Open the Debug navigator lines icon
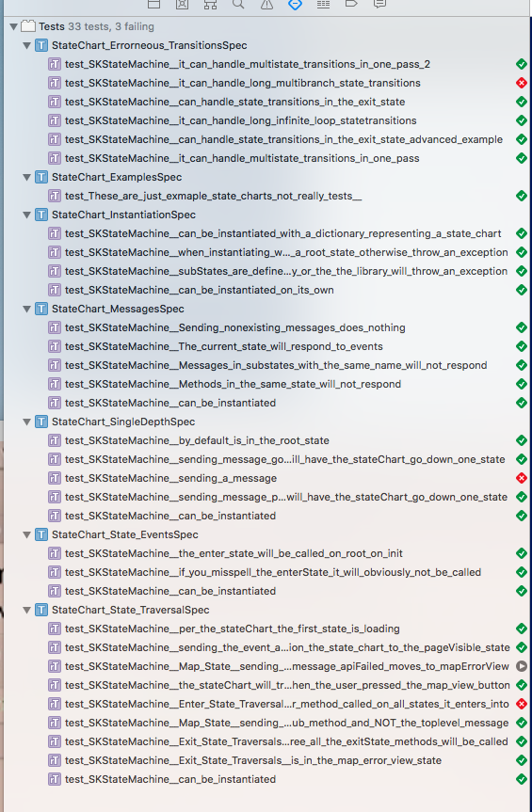This screenshot has width=532, height=812. tap(323, 4)
